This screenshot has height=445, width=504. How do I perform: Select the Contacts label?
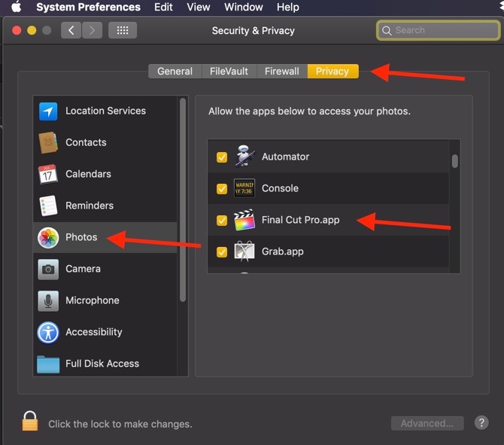click(x=86, y=142)
